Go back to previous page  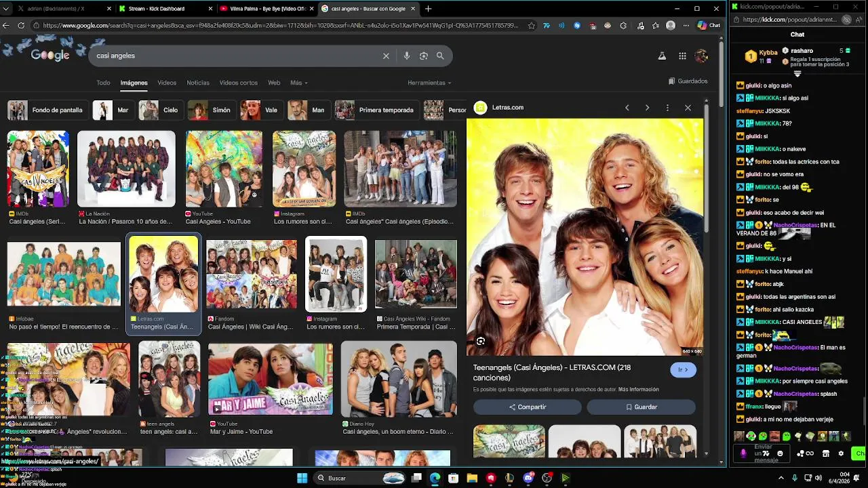coord(6,26)
